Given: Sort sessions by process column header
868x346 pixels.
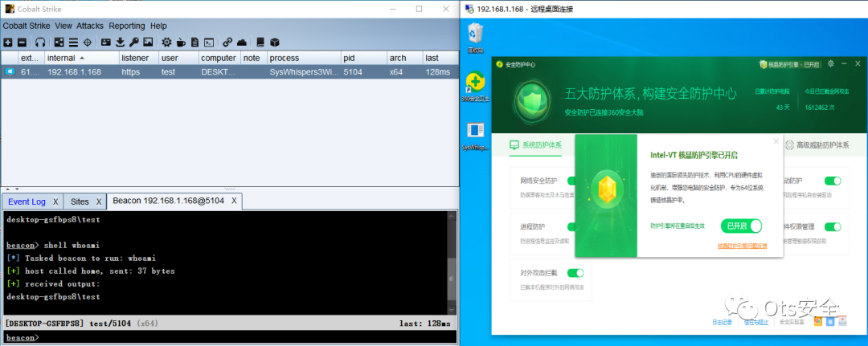Looking at the screenshot, I should (x=303, y=58).
